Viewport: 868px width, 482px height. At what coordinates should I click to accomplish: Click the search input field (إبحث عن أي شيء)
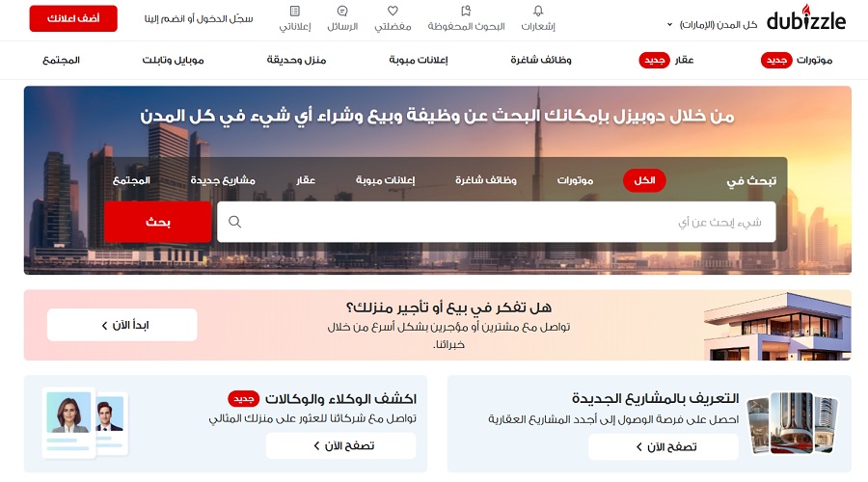(x=497, y=222)
